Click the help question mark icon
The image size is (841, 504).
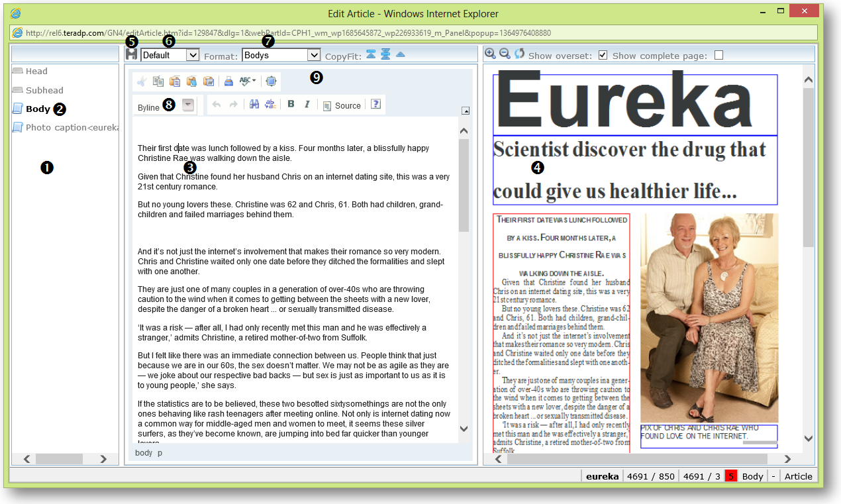pyautogui.click(x=375, y=105)
